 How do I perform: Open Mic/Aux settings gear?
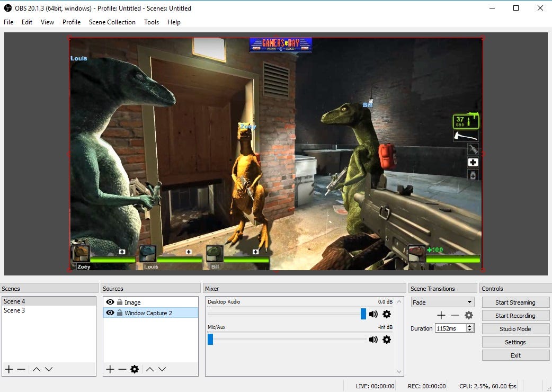pyautogui.click(x=387, y=339)
